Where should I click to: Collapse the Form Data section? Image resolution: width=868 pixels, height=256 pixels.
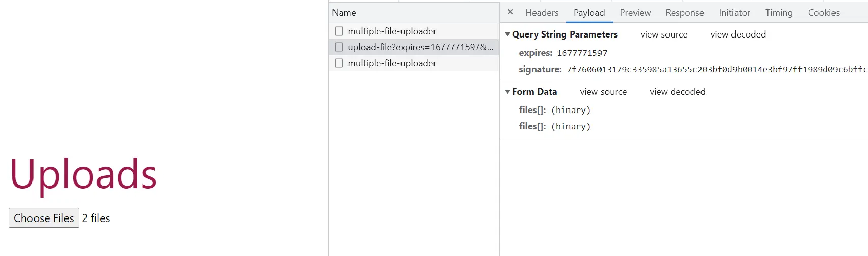(x=507, y=92)
